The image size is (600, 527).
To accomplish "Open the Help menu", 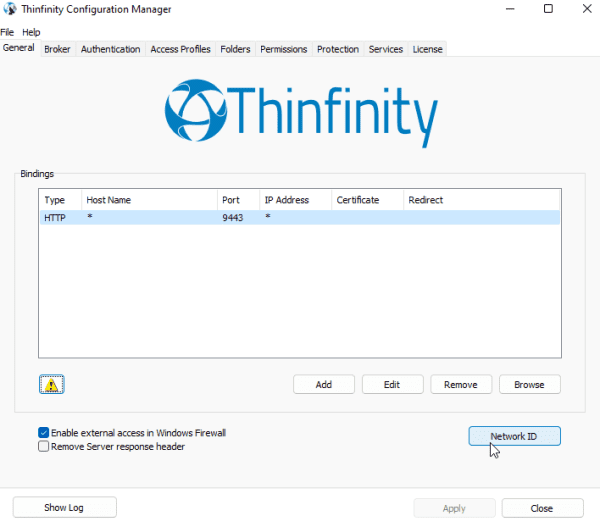I will pyautogui.click(x=31, y=32).
